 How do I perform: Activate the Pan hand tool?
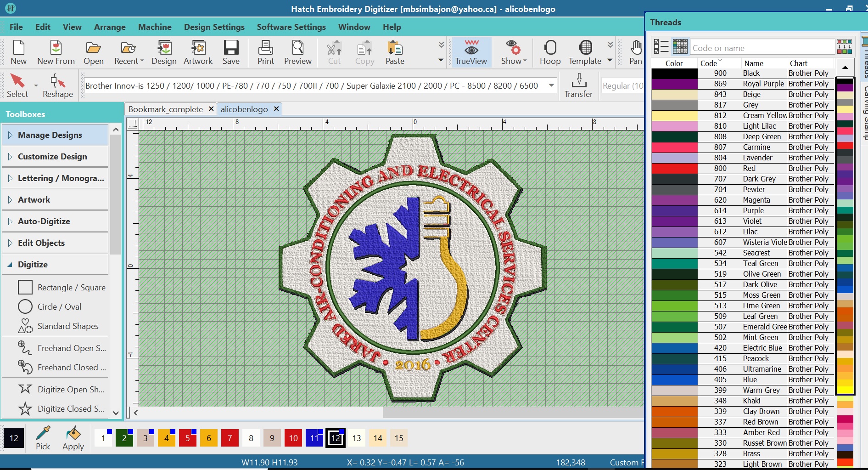click(636, 52)
